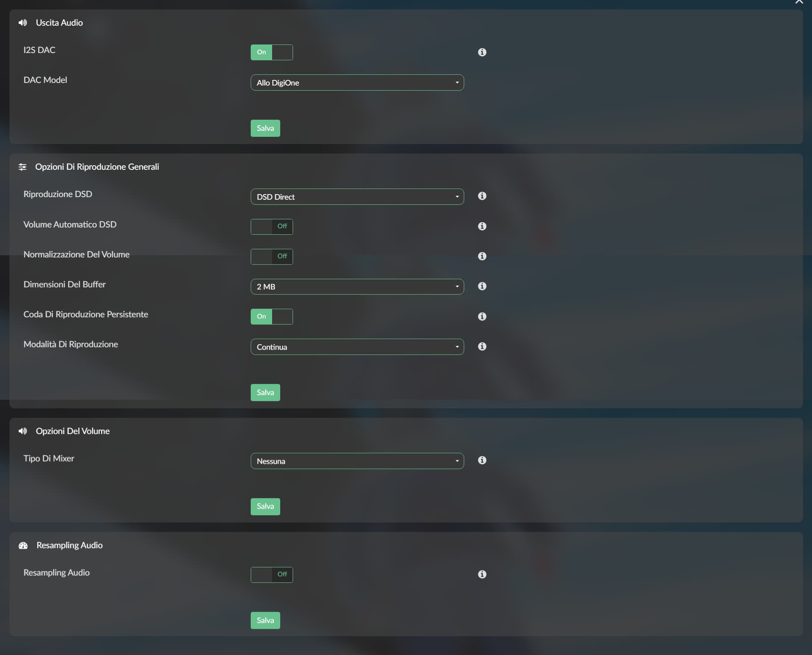Save the Uscita Audio section with Salva
The image size is (812, 655).
tap(265, 128)
